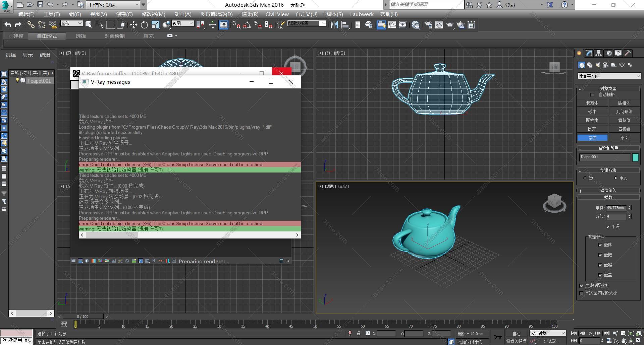Image resolution: width=644 pixels, height=345 pixels.
Task: Collapse the 参数 rollout
Action: click(x=608, y=197)
